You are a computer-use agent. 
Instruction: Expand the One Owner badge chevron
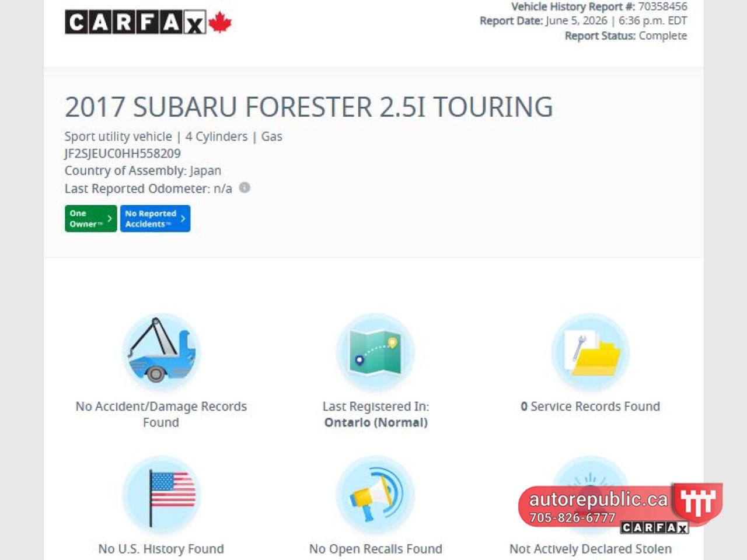[110, 219]
